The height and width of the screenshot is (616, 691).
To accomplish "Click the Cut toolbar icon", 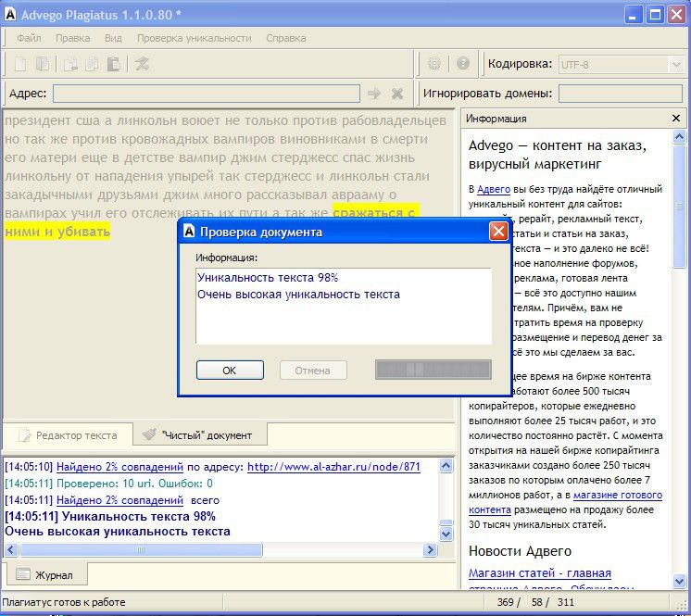I will pyautogui.click(x=70, y=64).
